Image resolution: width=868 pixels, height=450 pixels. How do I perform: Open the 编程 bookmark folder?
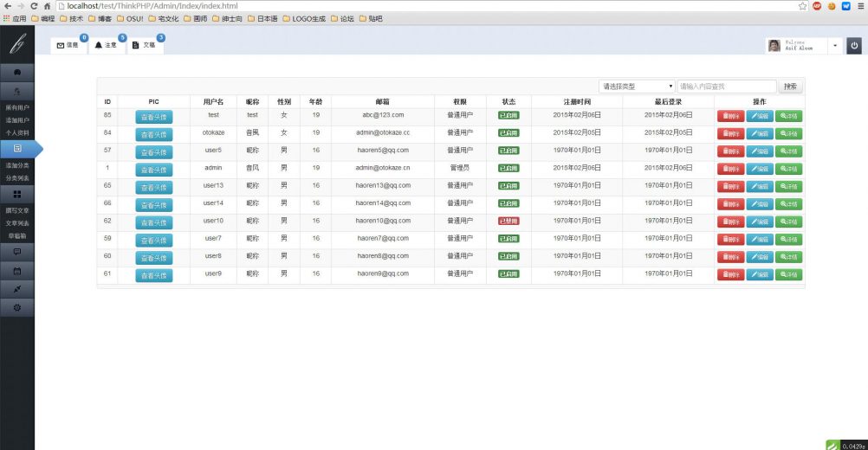pyautogui.click(x=42, y=18)
